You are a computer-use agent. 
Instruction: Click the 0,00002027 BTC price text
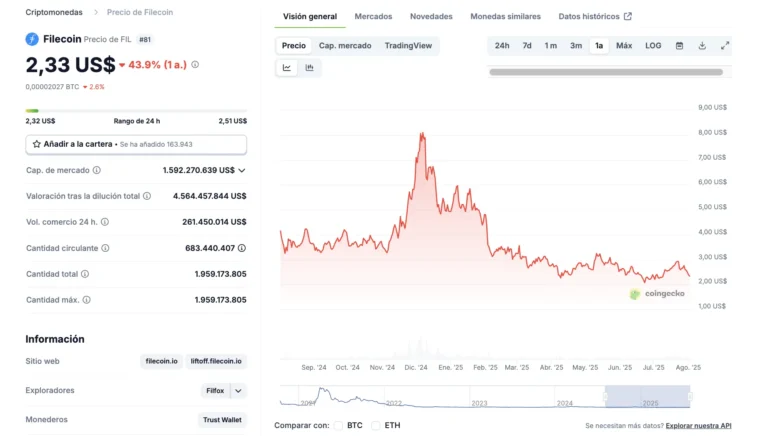pos(52,87)
